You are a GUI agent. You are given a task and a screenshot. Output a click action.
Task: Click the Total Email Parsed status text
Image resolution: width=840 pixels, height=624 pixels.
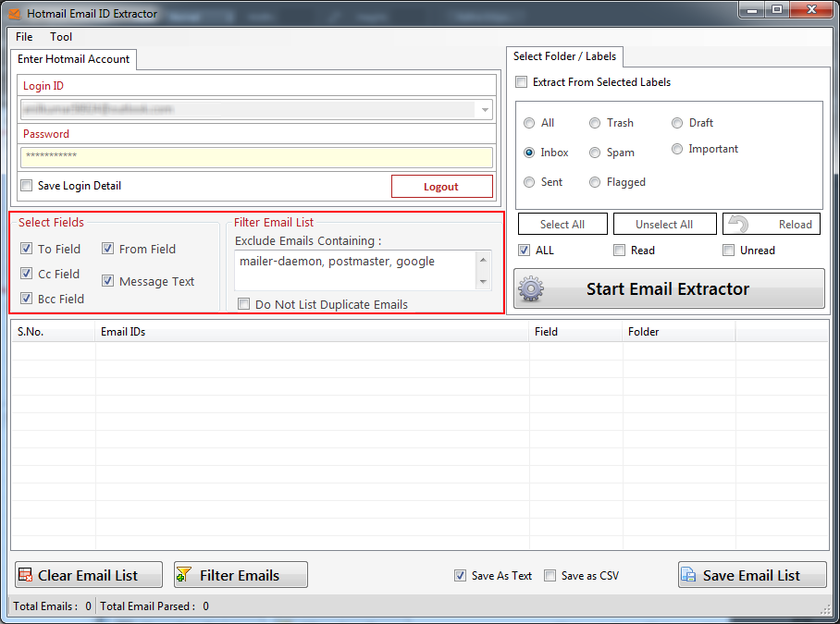(154, 606)
